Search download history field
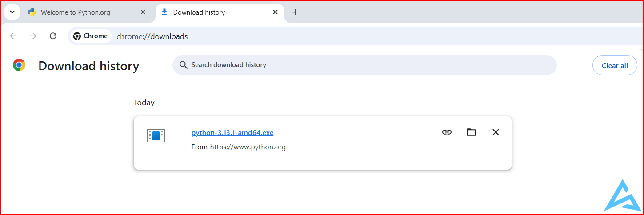Viewport: 644px width, 215px height. tap(364, 65)
